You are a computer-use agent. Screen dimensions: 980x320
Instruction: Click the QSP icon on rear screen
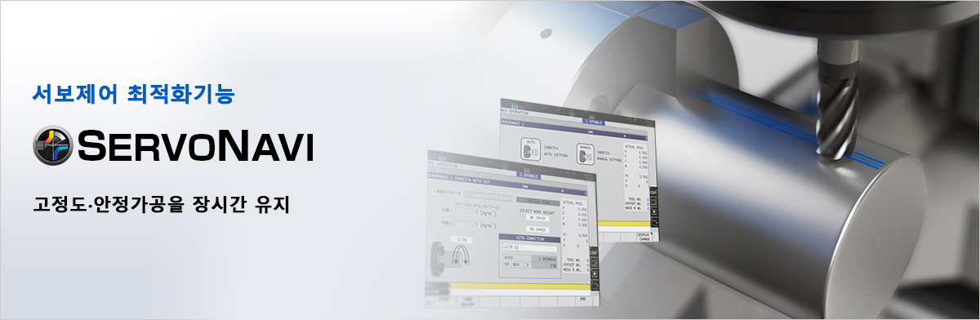(653, 190)
